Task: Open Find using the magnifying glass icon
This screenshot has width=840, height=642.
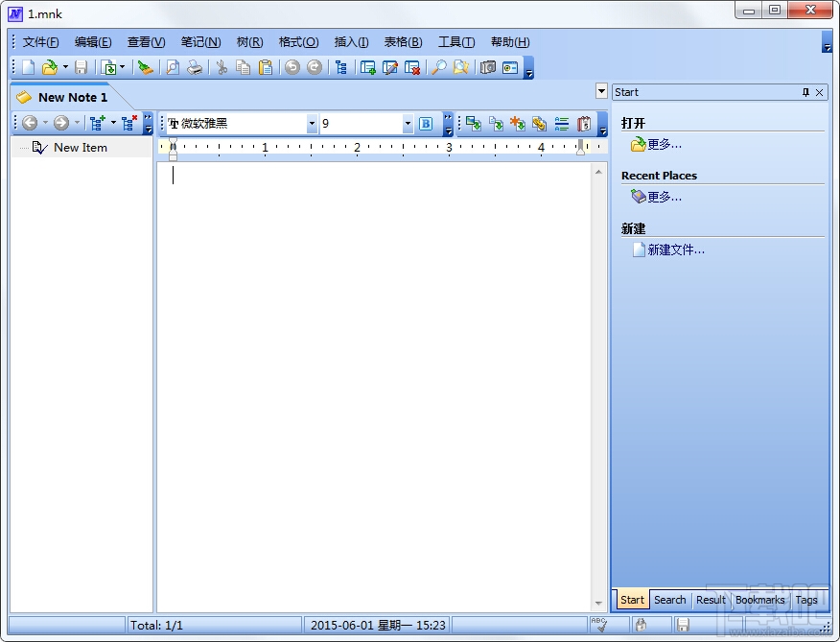Action: (439, 67)
